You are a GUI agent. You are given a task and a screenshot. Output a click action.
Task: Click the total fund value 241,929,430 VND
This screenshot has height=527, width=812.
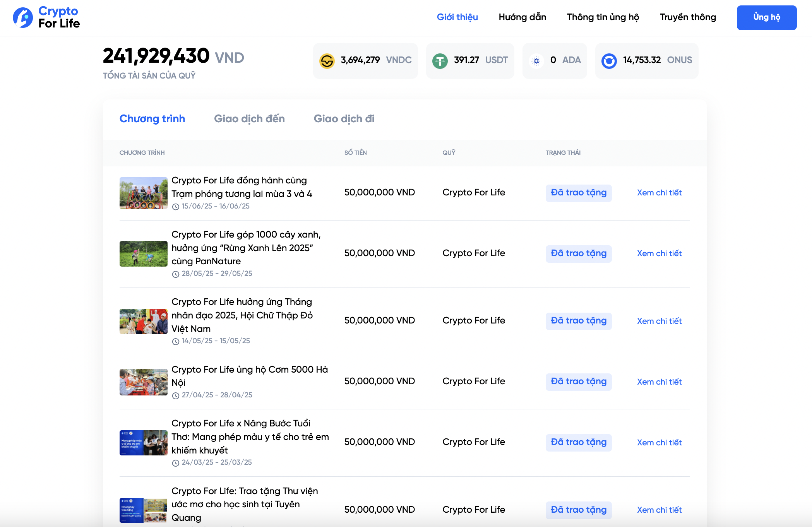(x=173, y=56)
